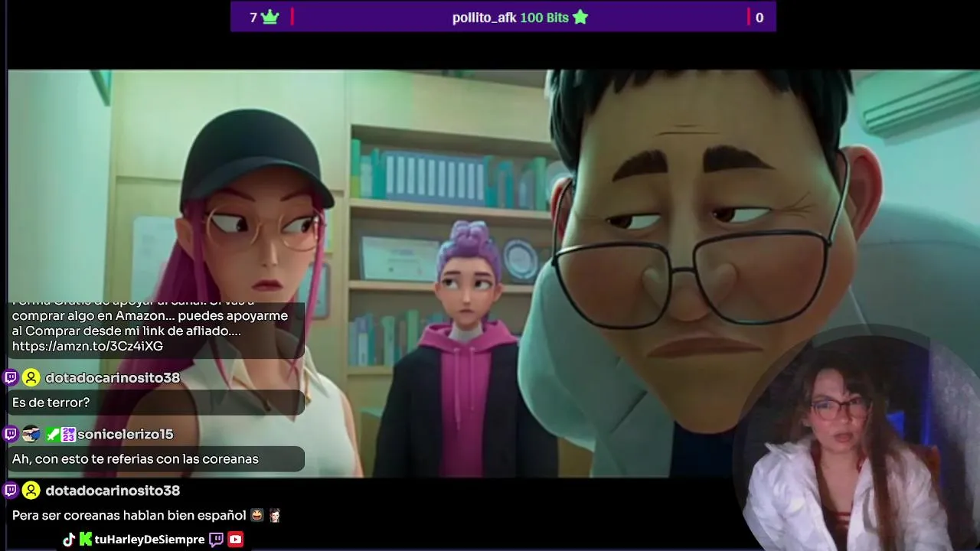Click the message "Ah, con esto te referias con las coreanas"
This screenshot has width=980, height=551.
coord(136,459)
